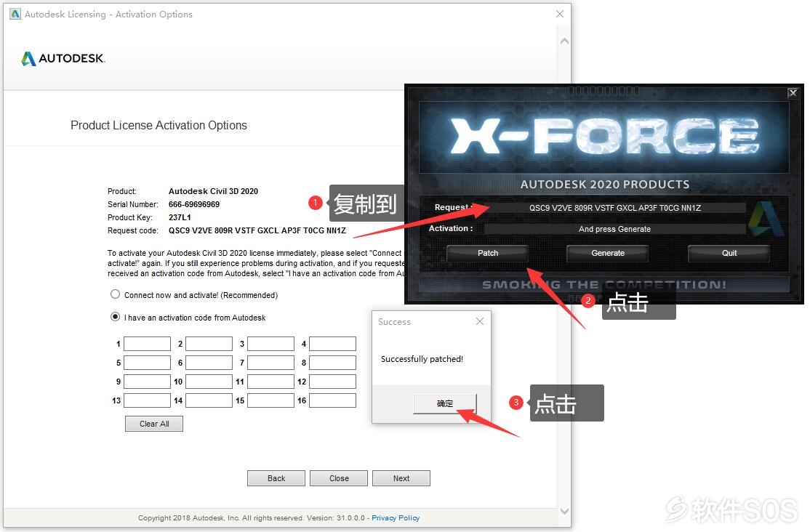The image size is (810, 532).
Task: Click activation code field 12
Action: [333, 382]
